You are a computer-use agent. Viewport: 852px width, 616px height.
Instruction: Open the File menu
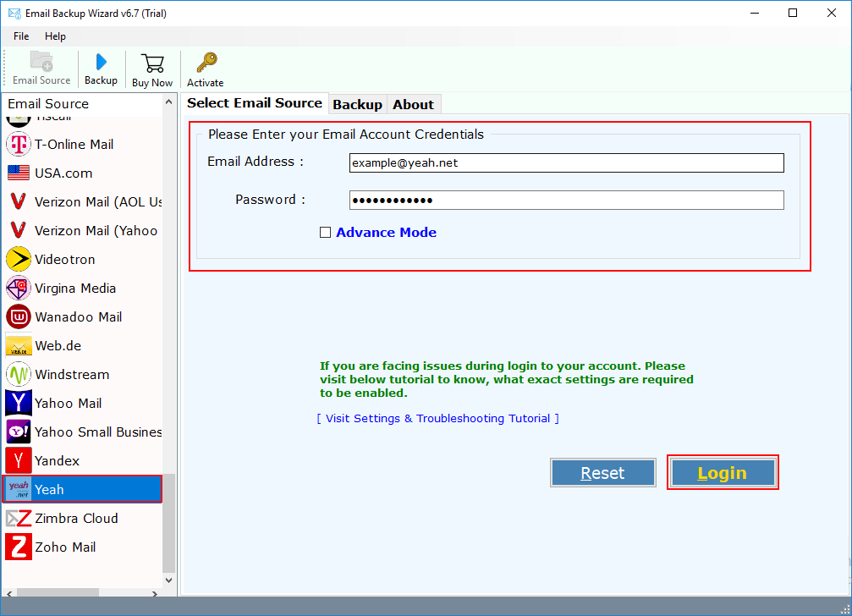point(21,36)
